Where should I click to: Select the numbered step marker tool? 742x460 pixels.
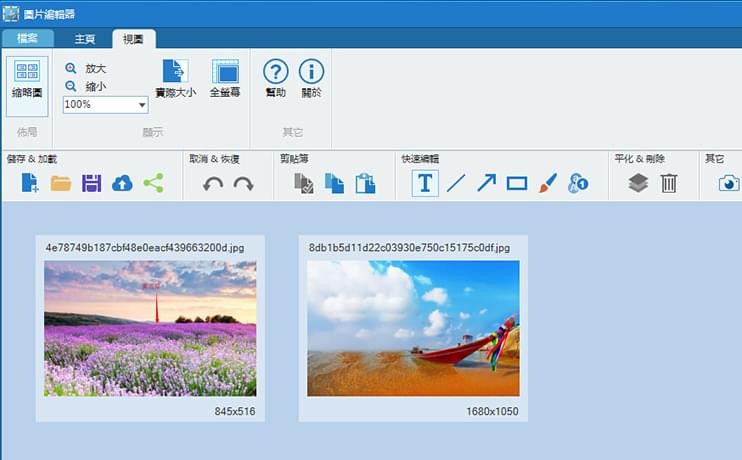(578, 183)
